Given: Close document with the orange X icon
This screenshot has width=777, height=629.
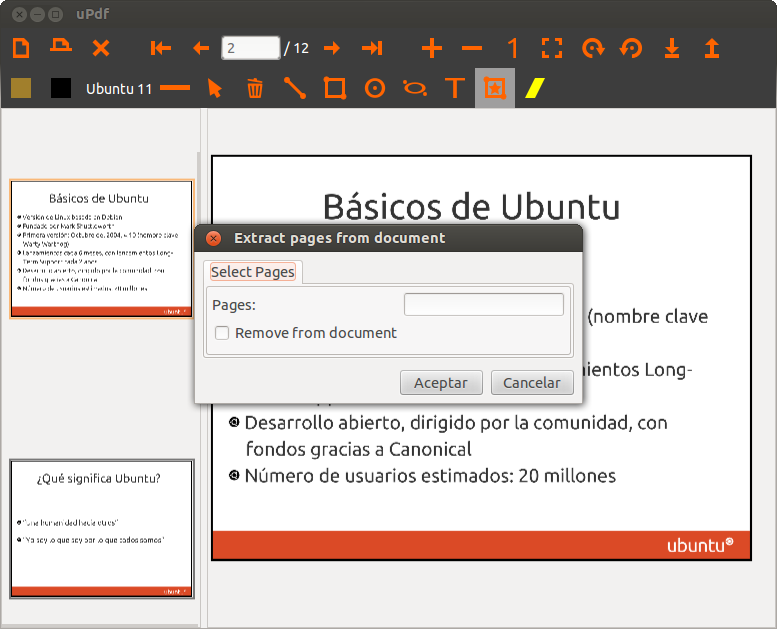Looking at the screenshot, I should [x=101, y=48].
